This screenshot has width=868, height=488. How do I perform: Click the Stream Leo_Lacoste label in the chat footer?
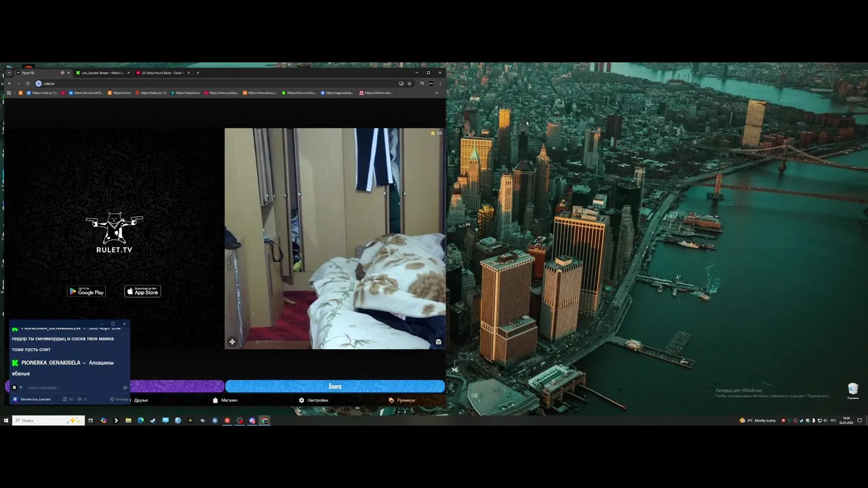(x=35, y=399)
